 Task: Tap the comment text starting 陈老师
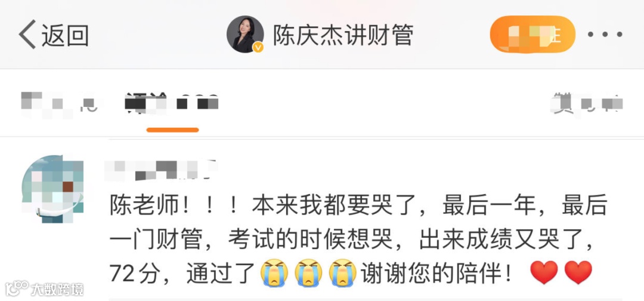tap(357, 239)
